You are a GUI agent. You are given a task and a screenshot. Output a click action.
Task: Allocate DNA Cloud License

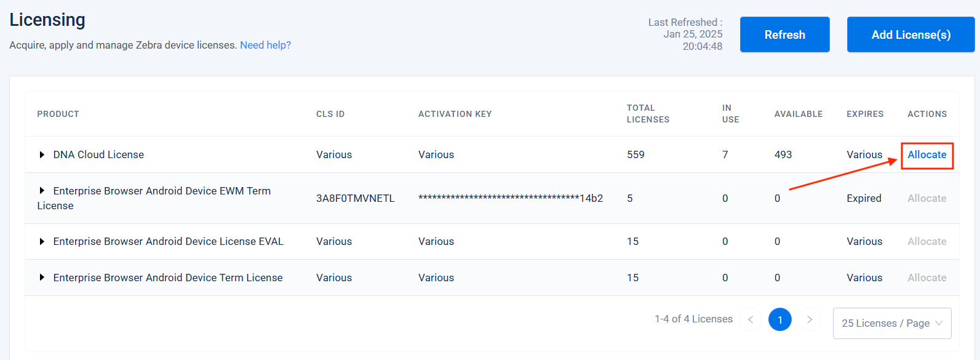[x=926, y=154]
